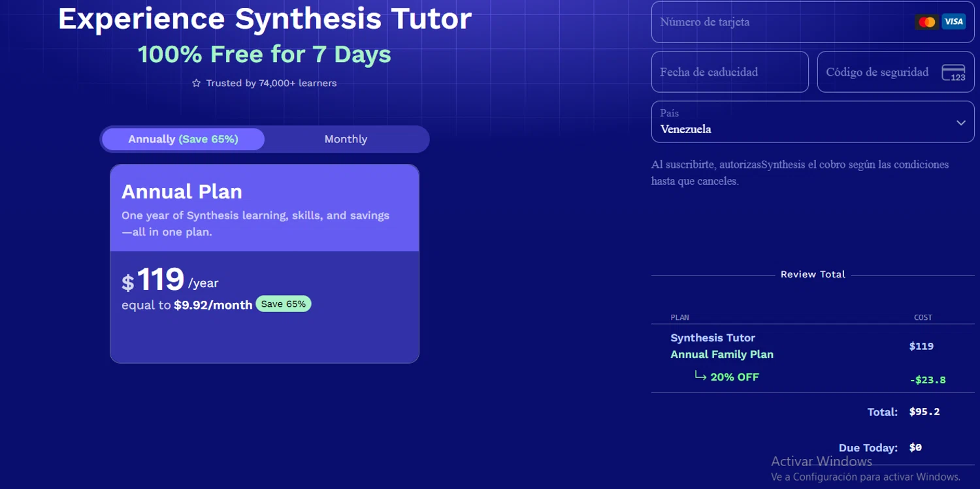Screen dimensions: 980x489
Task: Click the Visa logo icon
Action: click(954, 22)
